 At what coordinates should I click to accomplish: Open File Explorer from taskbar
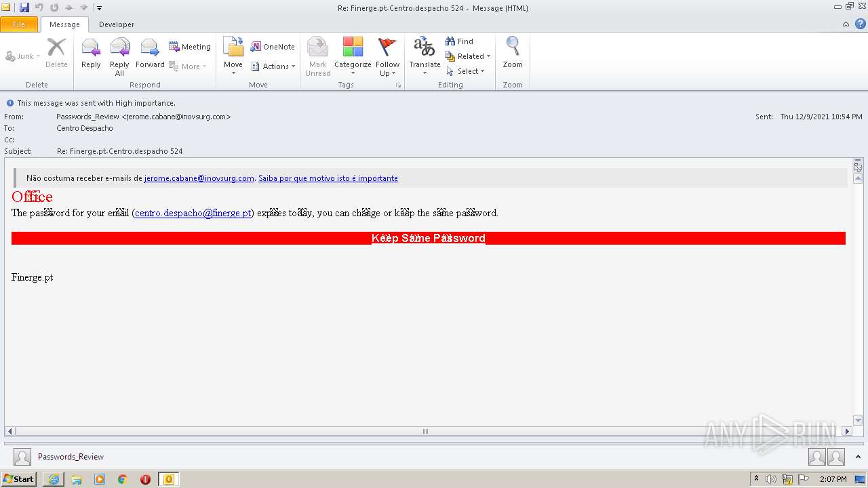(77, 479)
